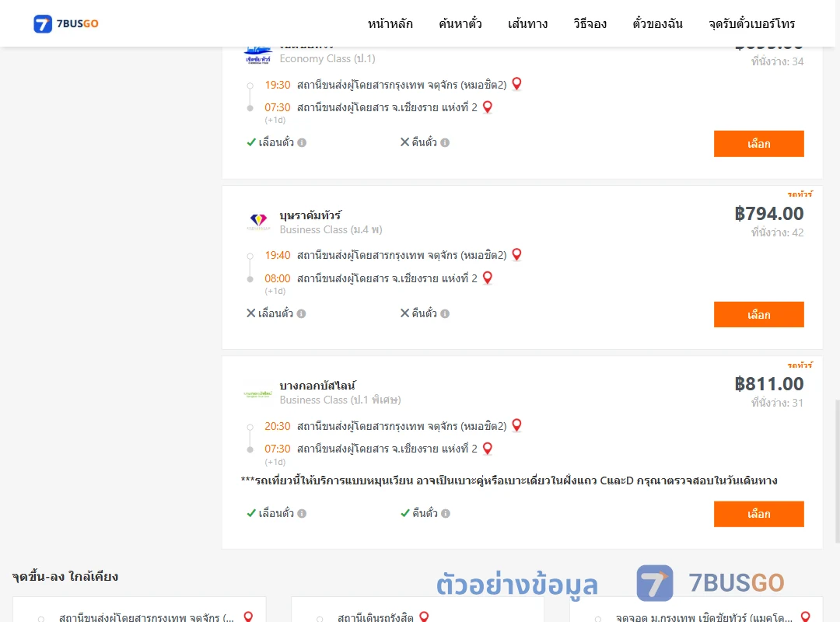This screenshot has width=840, height=622.
Task: Click the บุษราคัมทัวร์ operator name
Action: (x=310, y=215)
